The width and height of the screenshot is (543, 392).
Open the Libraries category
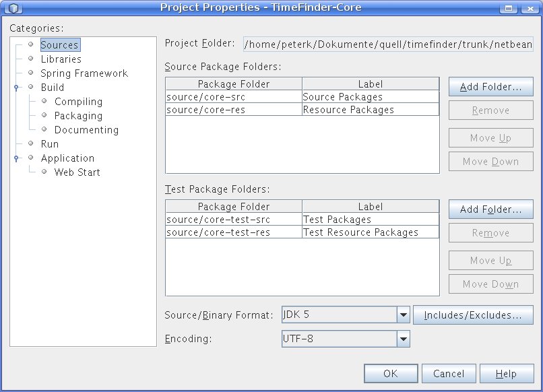click(x=61, y=59)
